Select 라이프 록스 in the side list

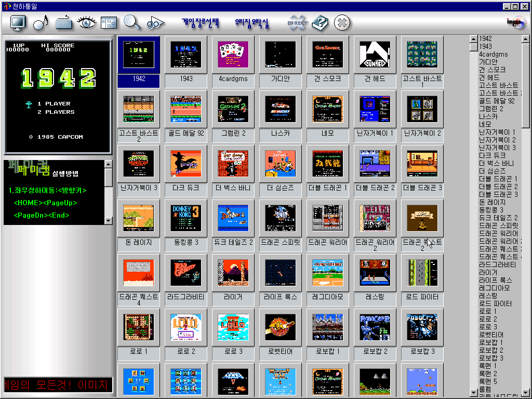pyautogui.click(x=495, y=280)
